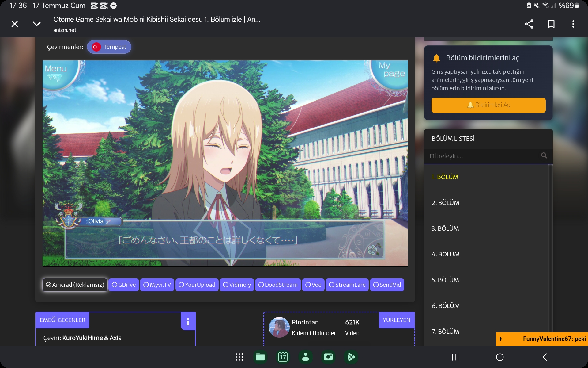Image resolution: width=588 pixels, height=368 pixels.
Task: Open 3. BÖLÜM episode
Action: (x=445, y=228)
